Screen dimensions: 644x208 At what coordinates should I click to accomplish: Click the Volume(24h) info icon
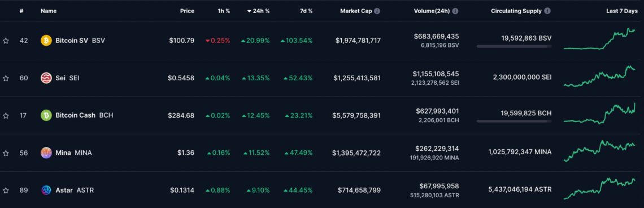click(455, 11)
